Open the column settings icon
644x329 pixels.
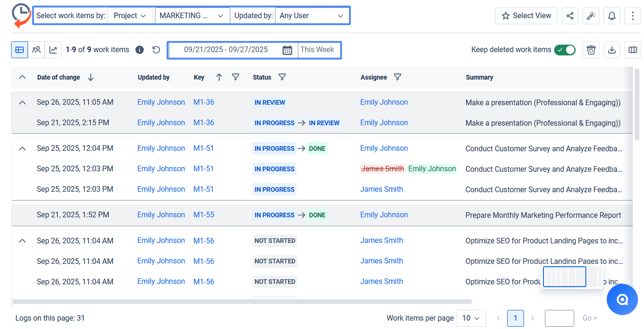[633, 50]
